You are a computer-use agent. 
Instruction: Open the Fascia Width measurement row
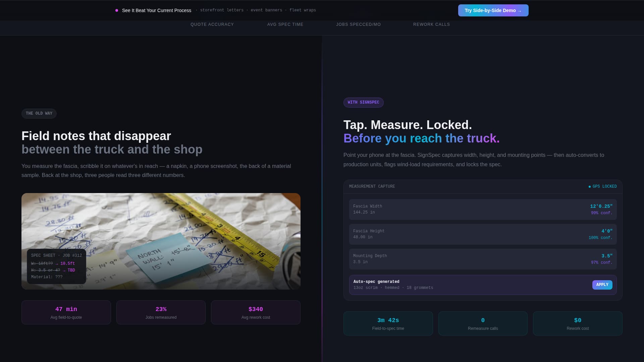point(483,209)
